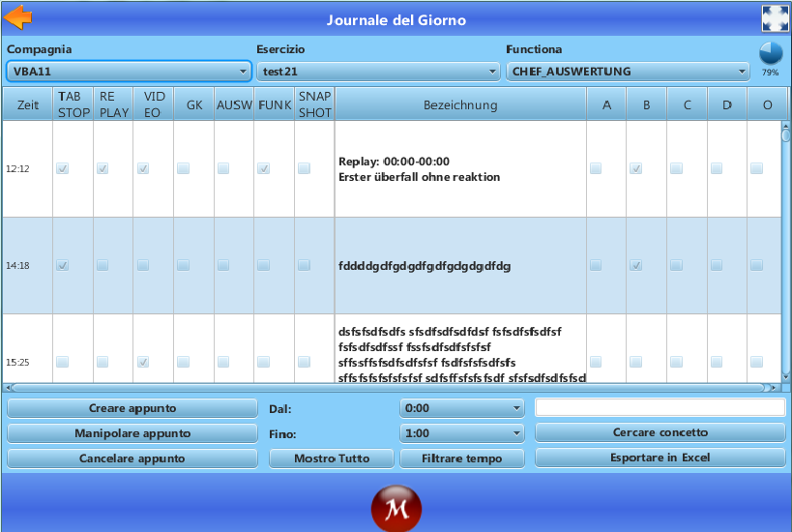The image size is (792, 532).
Task: Toggle column B checkbox in 14:18 row
Action: pos(635,265)
